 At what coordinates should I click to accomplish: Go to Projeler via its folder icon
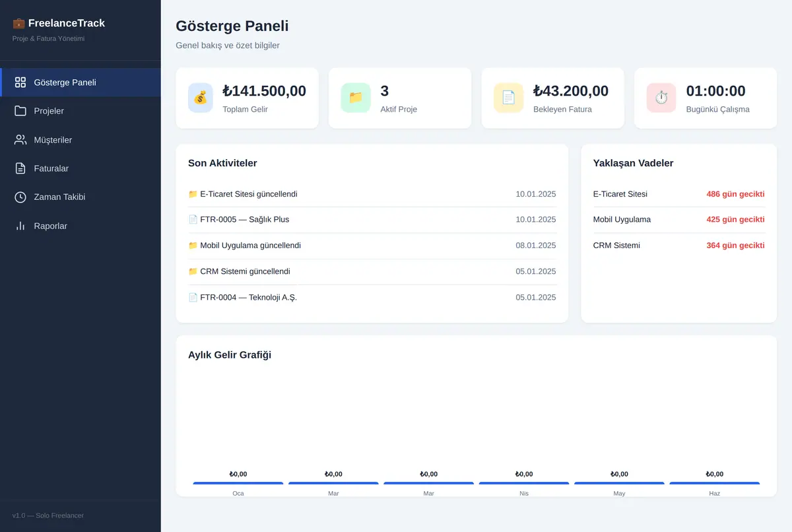20,111
